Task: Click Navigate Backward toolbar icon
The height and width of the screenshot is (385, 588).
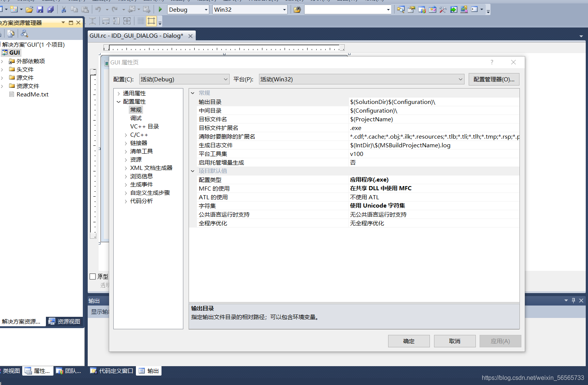Action: tap(131, 9)
